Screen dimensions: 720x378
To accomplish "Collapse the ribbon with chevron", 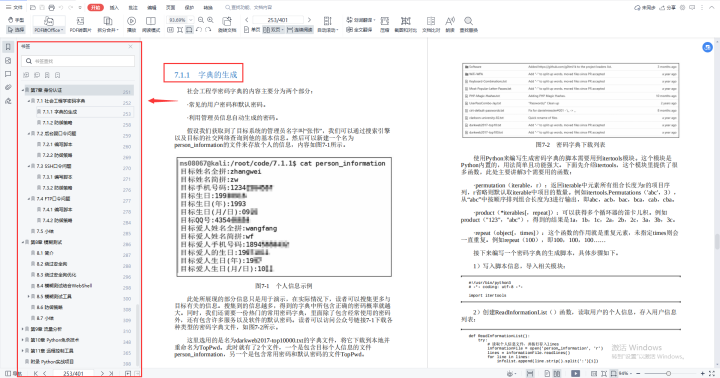I will (x=712, y=7).
